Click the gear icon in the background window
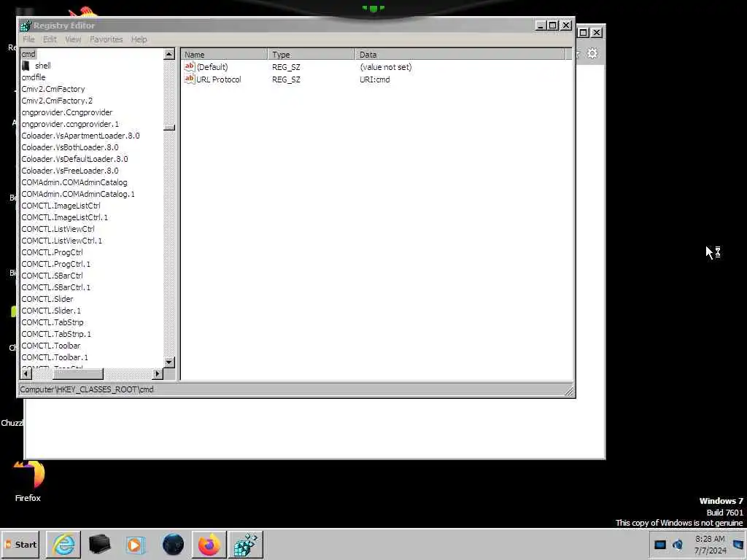The width and height of the screenshot is (747, 560). [592, 53]
